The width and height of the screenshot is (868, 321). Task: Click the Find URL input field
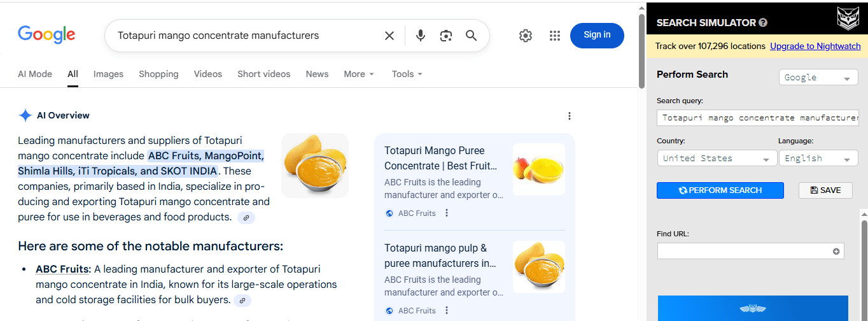(x=743, y=251)
